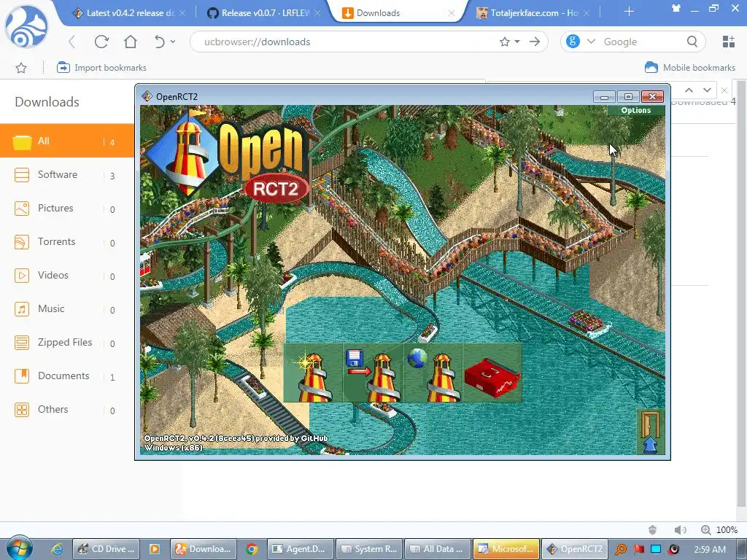Close the Downloads browser tab
The width and height of the screenshot is (747, 560).
(451, 13)
